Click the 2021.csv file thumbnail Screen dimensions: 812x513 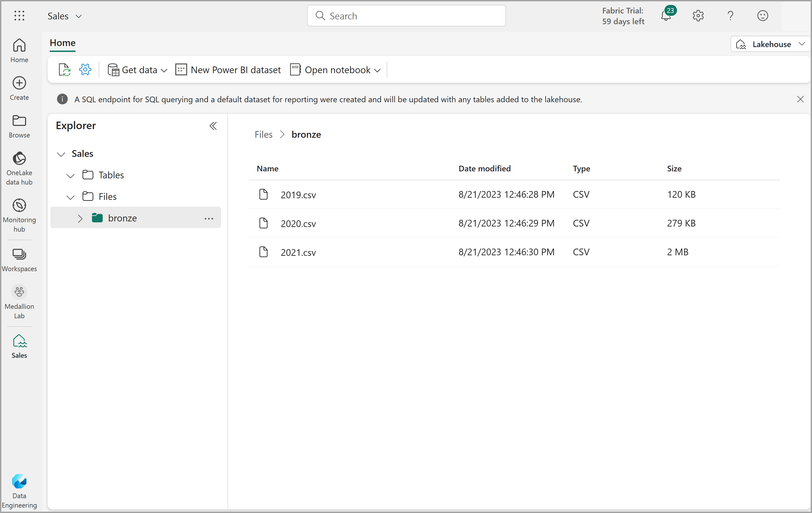click(263, 252)
